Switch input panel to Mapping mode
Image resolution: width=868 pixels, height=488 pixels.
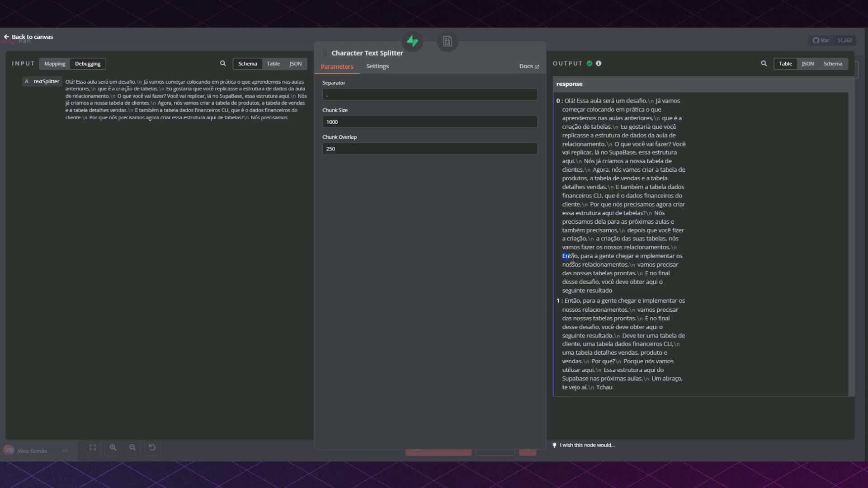tap(54, 64)
